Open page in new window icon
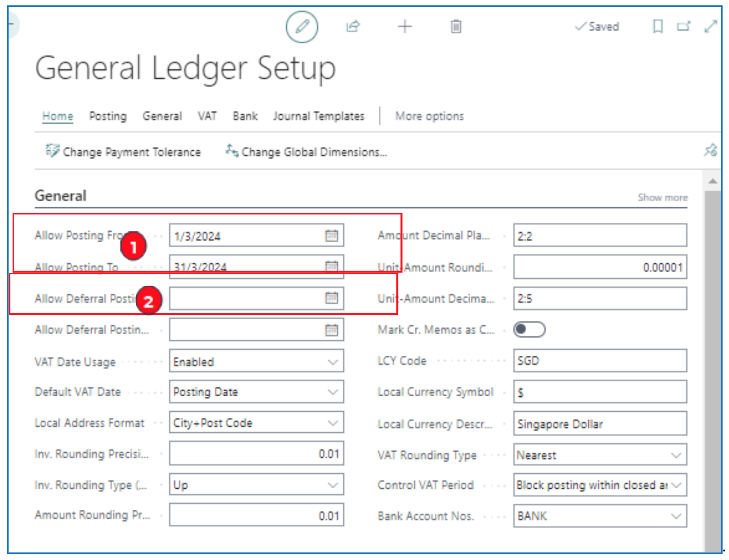 [x=683, y=27]
